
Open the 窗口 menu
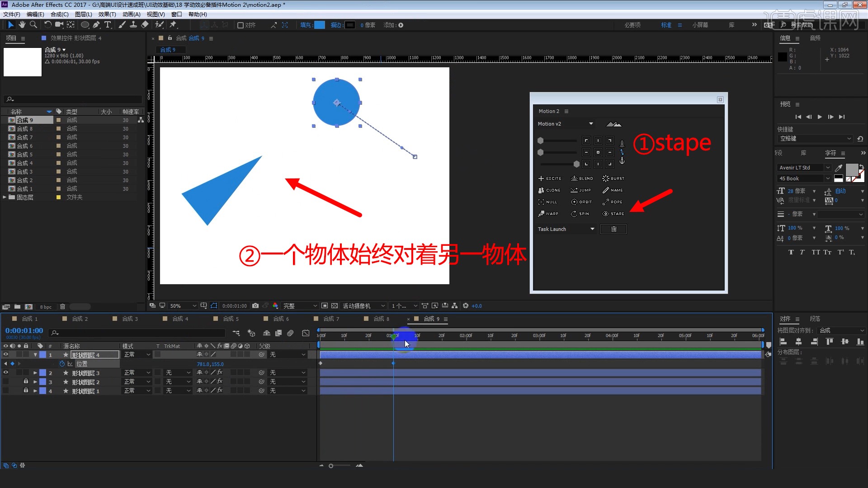(x=176, y=14)
